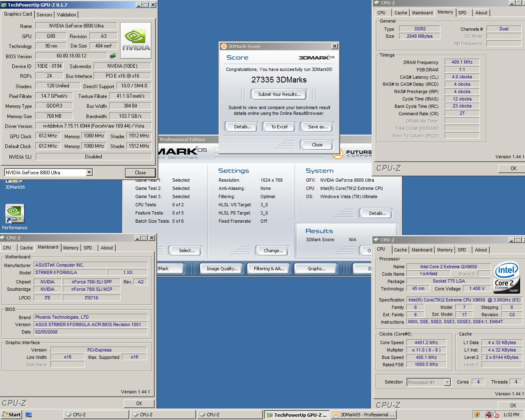Switch to the Sensors tab in GPU-Z
The height and width of the screenshot is (420, 525).
[44, 14]
